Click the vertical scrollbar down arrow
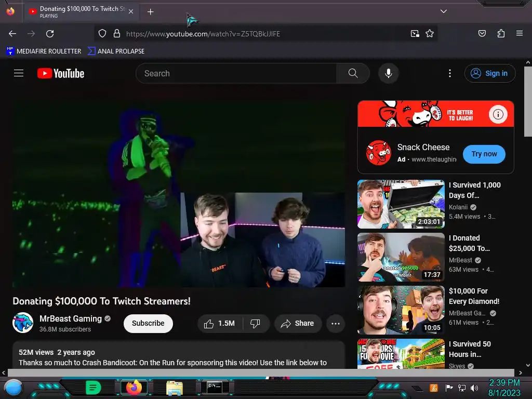This screenshot has height=399, width=532. (x=528, y=365)
